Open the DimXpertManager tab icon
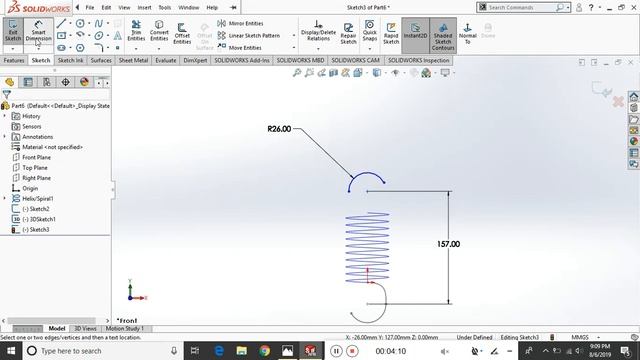The width and height of the screenshot is (640, 360). coord(65,82)
